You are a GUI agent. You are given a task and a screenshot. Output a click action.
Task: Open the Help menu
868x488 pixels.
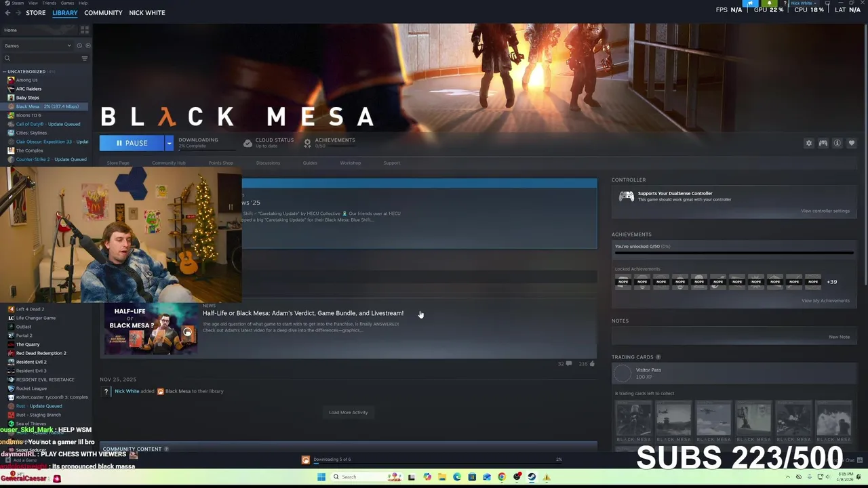click(x=83, y=3)
